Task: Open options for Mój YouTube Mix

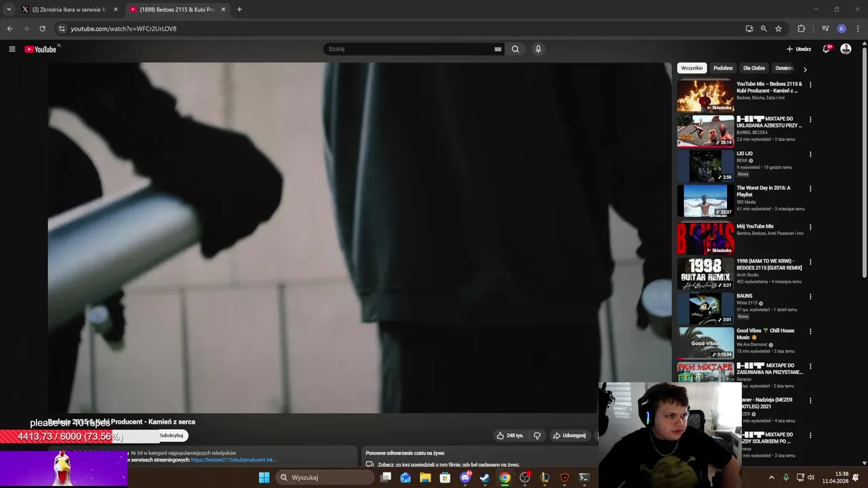Action: [810, 227]
